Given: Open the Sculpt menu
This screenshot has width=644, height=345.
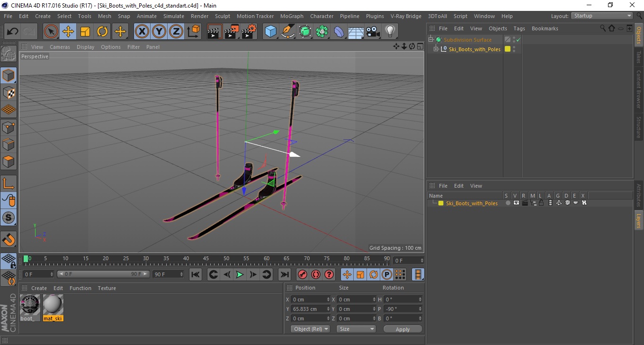Looking at the screenshot, I should 223,16.
